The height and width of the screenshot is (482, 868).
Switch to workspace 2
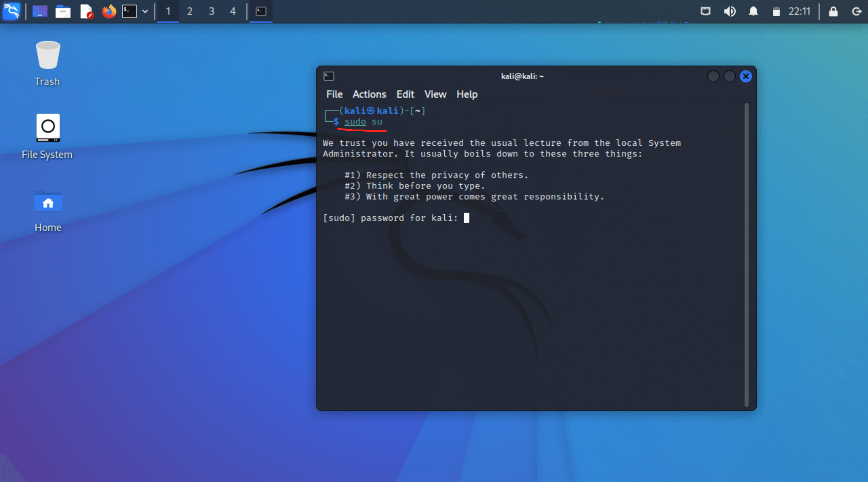click(190, 11)
